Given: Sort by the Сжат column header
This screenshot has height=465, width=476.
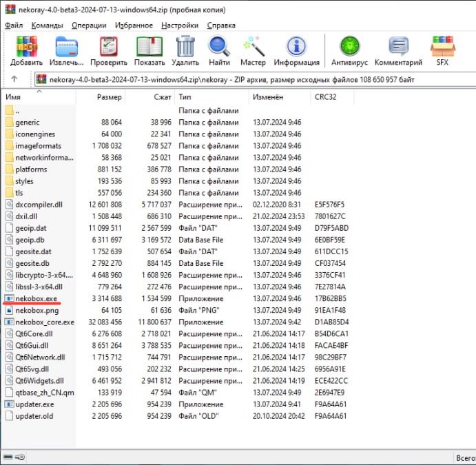Looking at the screenshot, I should point(150,97).
